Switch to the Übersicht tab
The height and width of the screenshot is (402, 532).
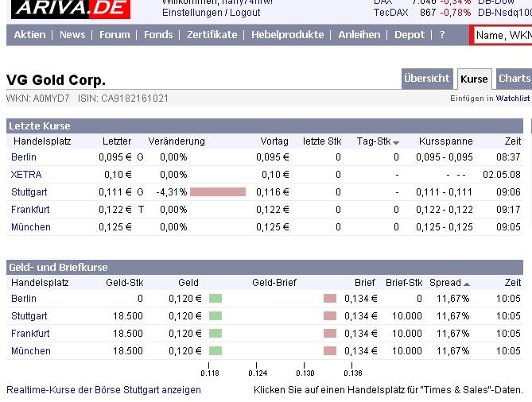(427, 79)
